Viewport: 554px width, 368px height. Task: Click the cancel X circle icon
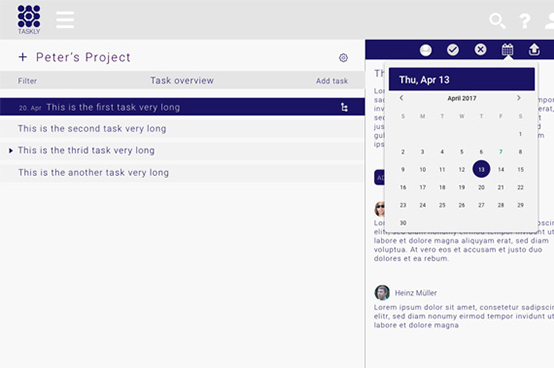(480, 49)
